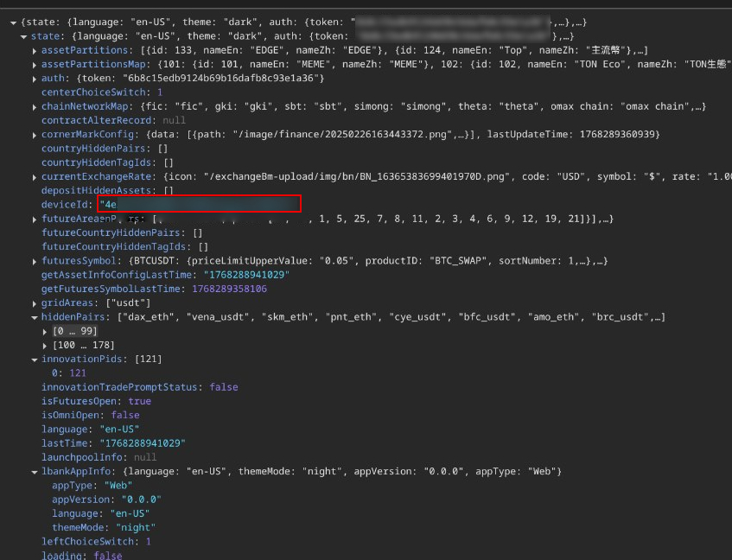The width and height of the screenshot is (732, 560).
Task: Select lbankAppInfo appType "Web" row
Action: pyautogui.click(x=92, y=486)
